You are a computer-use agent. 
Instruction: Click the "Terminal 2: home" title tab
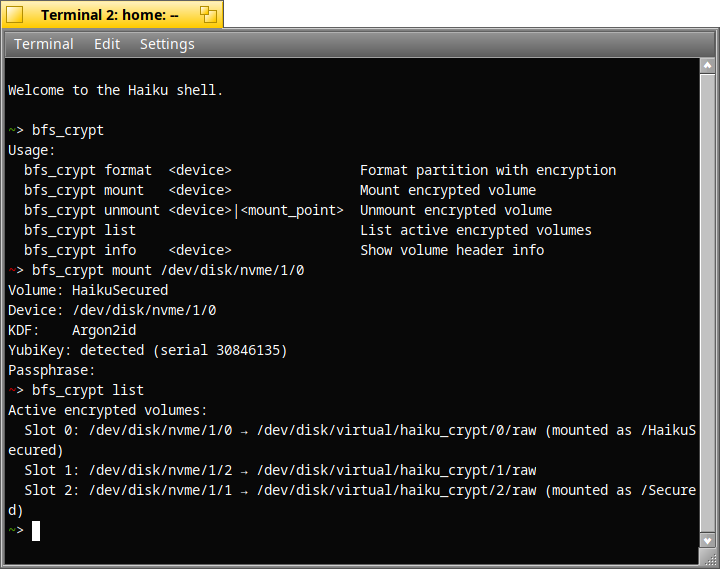click(x=110, y=15)
